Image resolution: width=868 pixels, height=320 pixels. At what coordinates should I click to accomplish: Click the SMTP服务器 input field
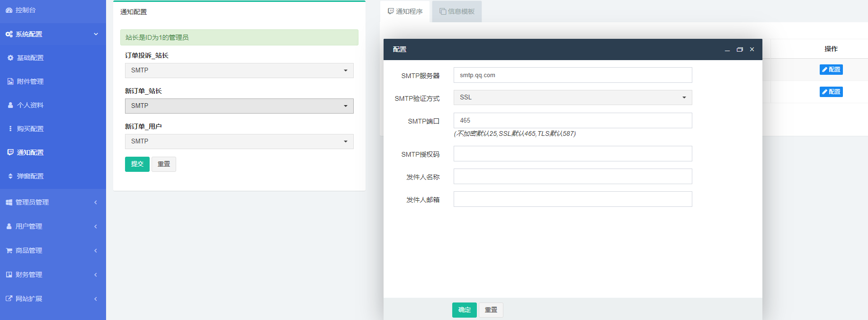[x=573, y=75]
